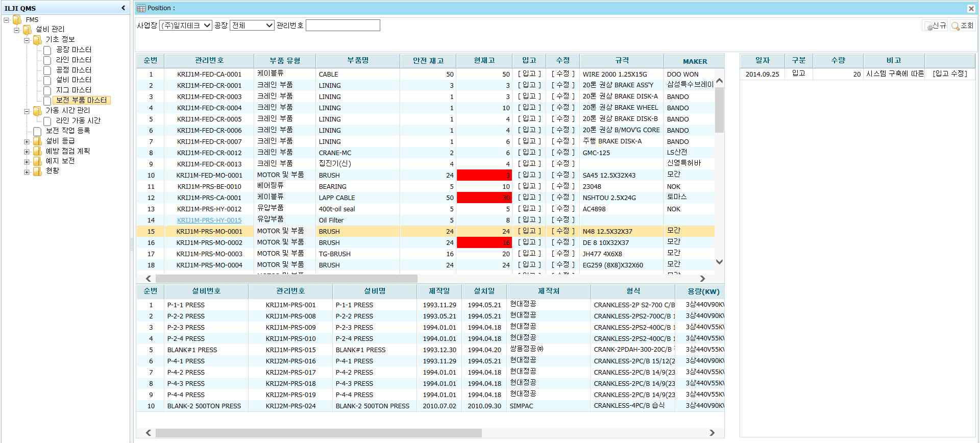This screenshot has height=443, width=980.
Task: Click the Position grid icon
Action: tap(141, 8)
